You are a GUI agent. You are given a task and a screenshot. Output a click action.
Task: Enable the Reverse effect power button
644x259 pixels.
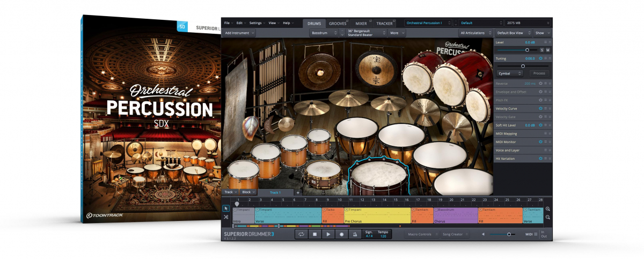[x=540, y=84]
